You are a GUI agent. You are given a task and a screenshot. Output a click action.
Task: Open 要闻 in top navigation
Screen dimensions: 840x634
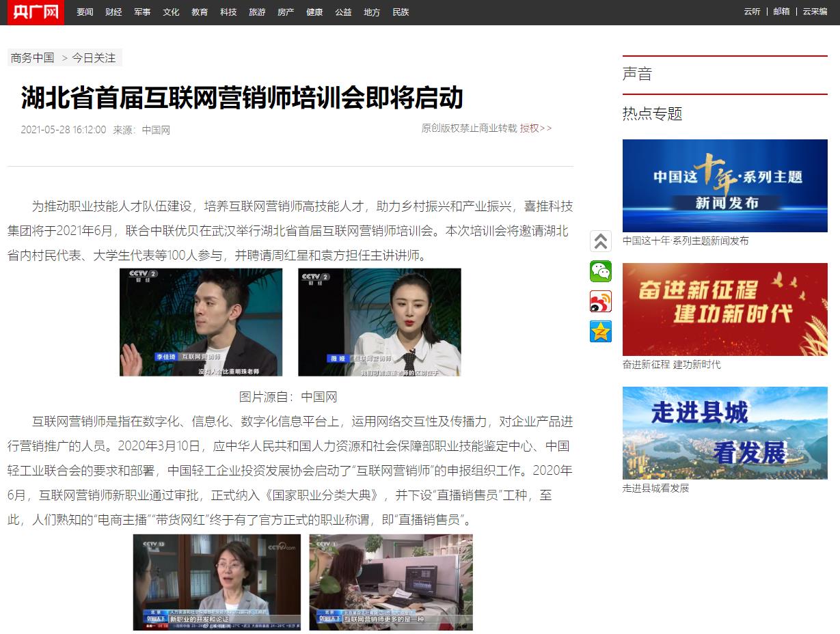pyautogui.click(x=85, y=12)
